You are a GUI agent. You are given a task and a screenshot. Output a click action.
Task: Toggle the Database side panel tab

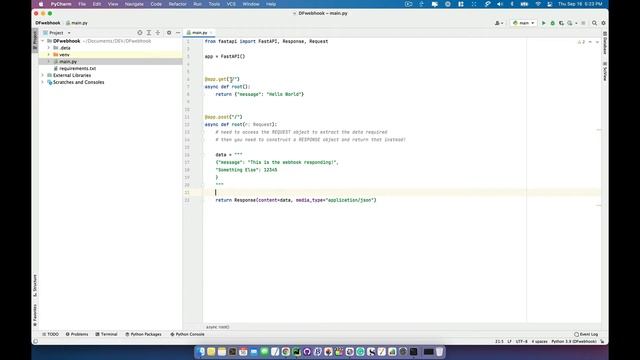click(x=605, y=43)
